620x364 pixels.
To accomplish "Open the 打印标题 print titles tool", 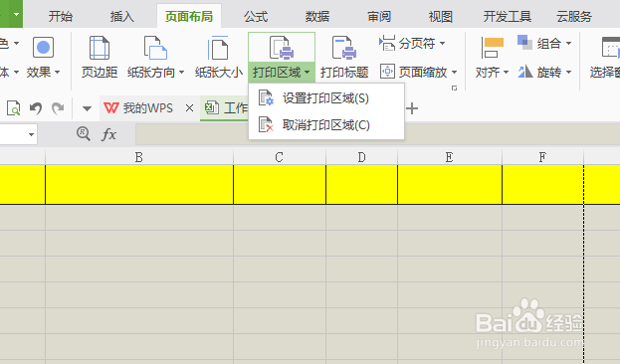I will 344,58.
